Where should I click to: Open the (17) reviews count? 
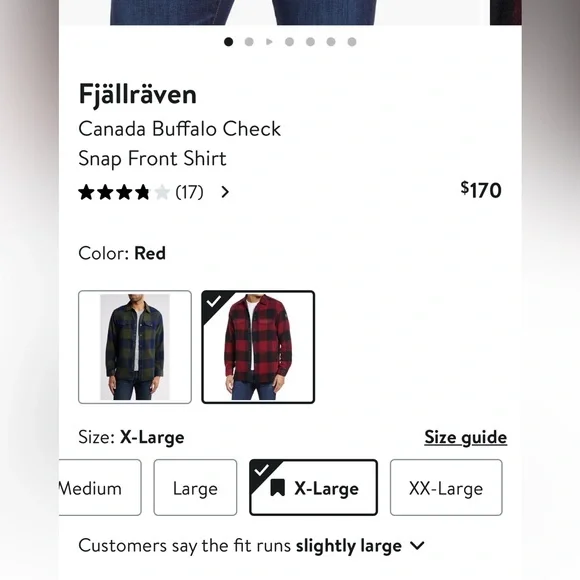[x=189, y=192]
